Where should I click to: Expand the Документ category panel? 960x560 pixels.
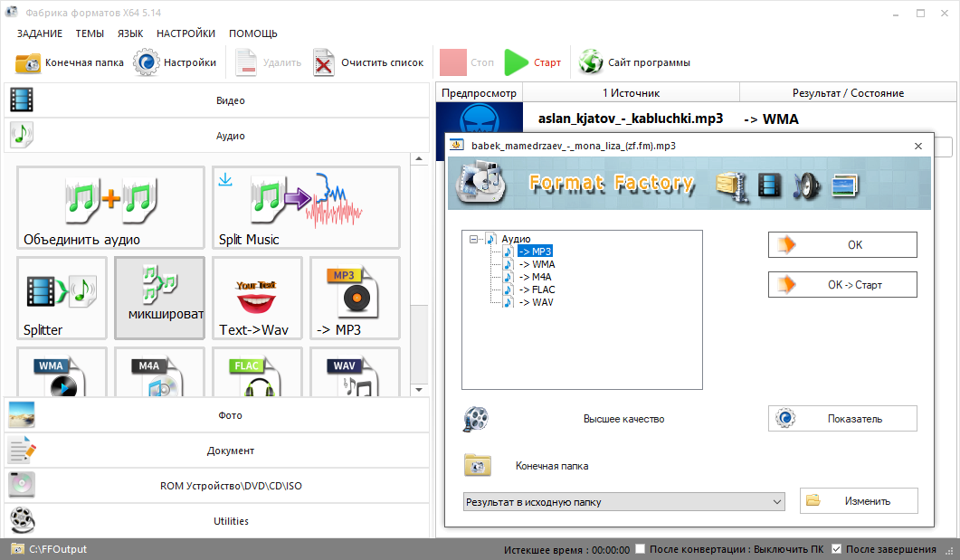pyautogui.click(x=217, y=451)
